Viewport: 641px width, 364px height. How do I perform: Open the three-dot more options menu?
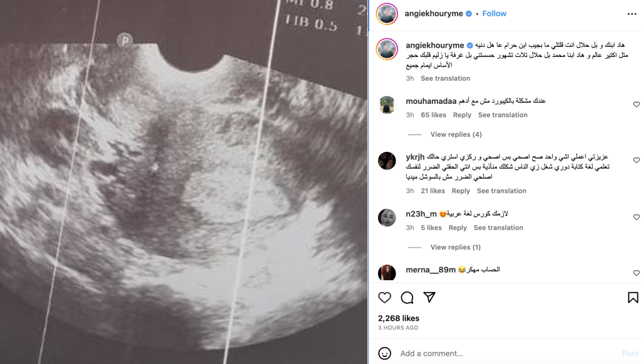pyautogui.click(x=632, y=14)
